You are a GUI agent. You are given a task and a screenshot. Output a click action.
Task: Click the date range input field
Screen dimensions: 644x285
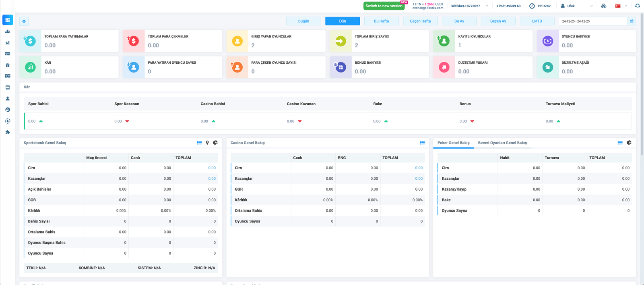(x=593, y=21)
